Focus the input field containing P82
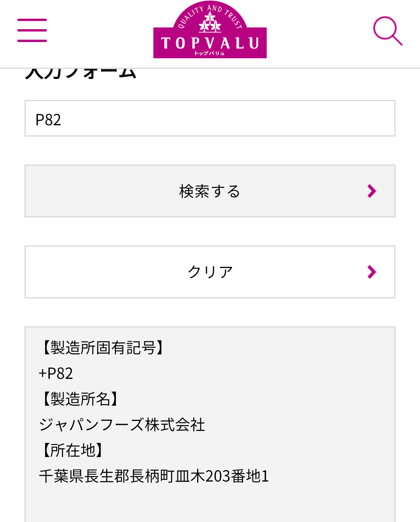The height and width of the screenshot is (522, 420). tap(210, 119)
